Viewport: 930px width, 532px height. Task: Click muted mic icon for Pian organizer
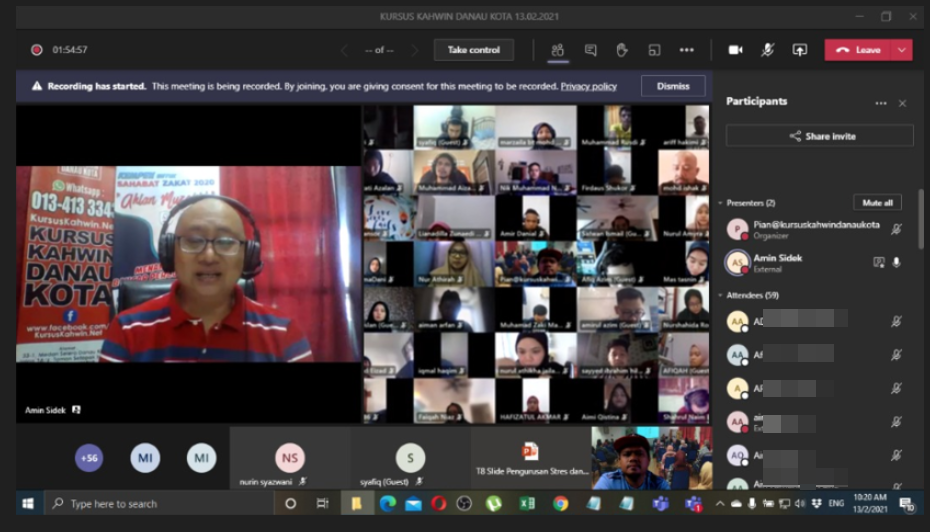tap(896, 230)
